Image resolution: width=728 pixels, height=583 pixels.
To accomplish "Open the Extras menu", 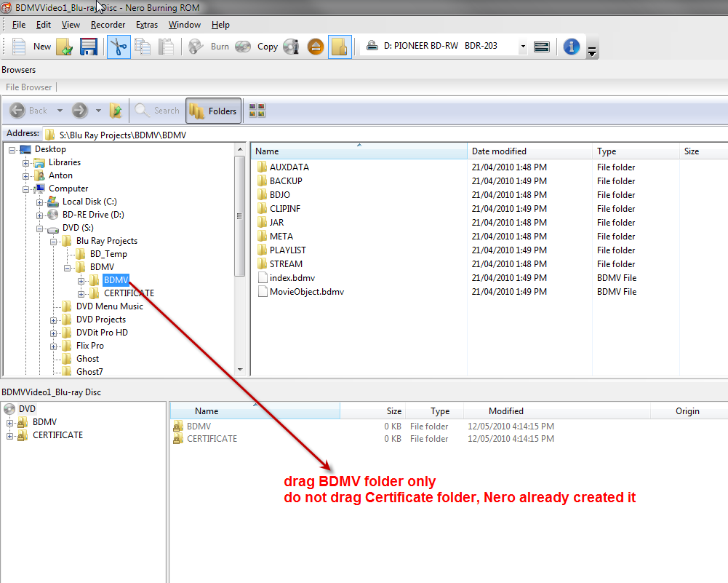I will (147, 25).
